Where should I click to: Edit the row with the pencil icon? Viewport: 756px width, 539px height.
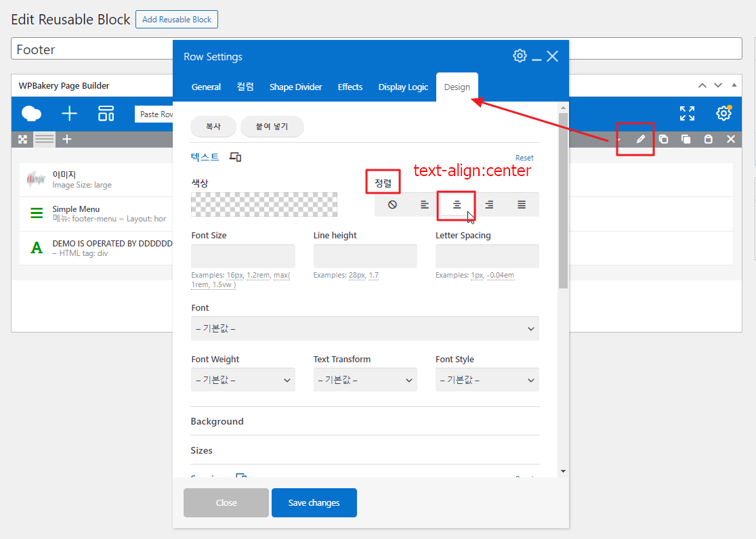click(x=641, y=139)
